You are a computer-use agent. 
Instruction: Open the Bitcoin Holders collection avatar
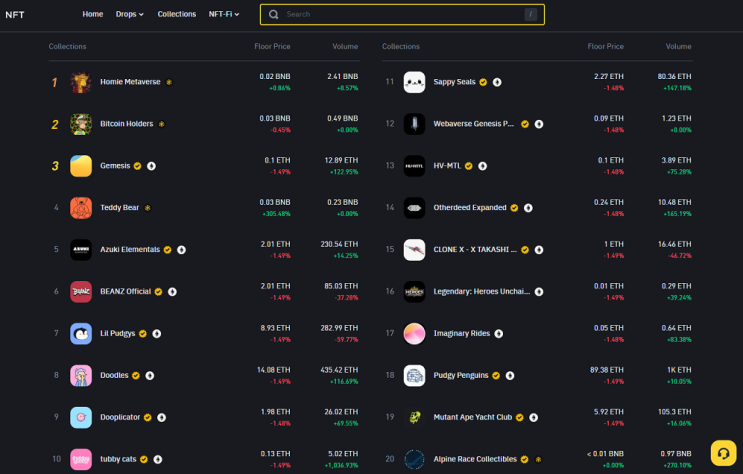81,124
